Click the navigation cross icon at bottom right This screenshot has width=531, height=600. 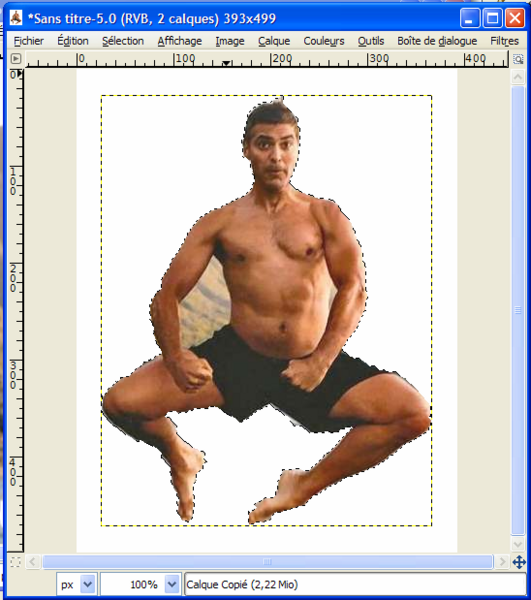click(x=519, y=562)
